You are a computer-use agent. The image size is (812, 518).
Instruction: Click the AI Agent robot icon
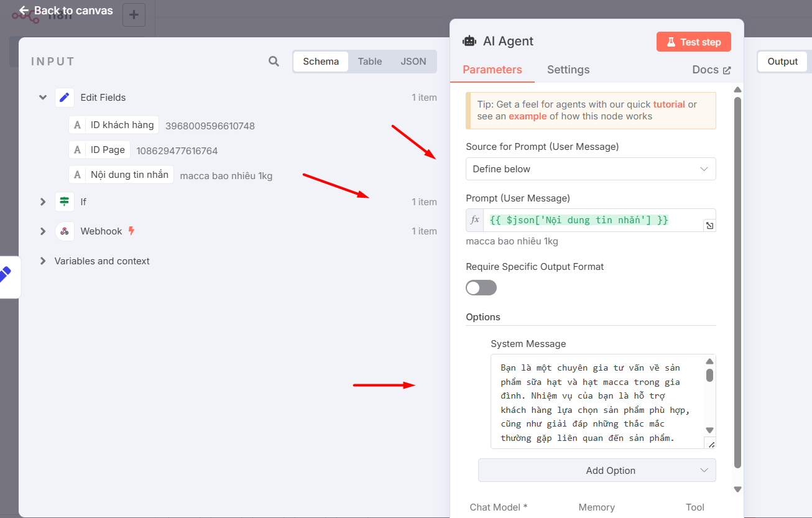pos(469,42)
